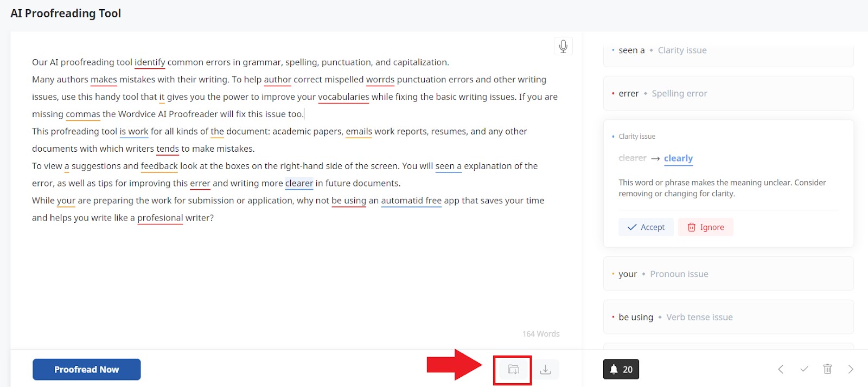The height and width of the screenshot is (387, 868).
Task: Click the underlined word 'tends'
Action: click(168, 149)
